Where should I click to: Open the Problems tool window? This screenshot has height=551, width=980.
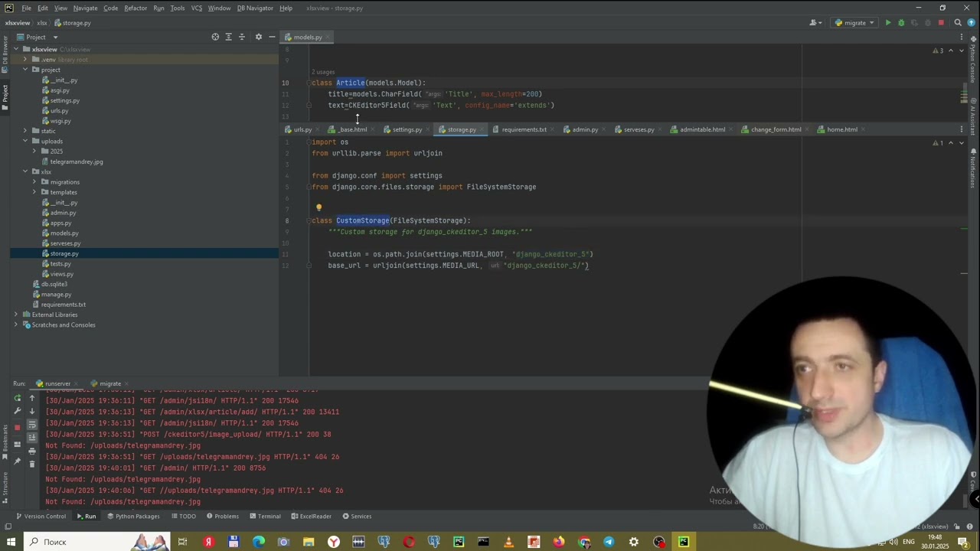point(222,517)
